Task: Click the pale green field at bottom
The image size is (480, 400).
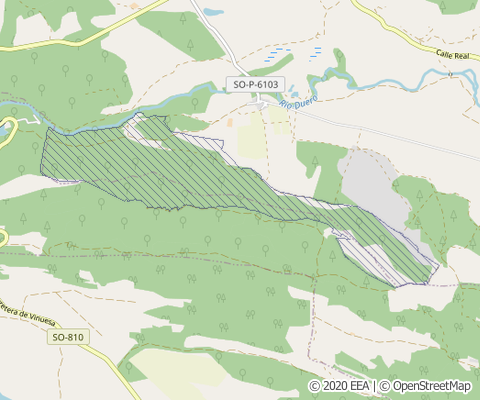Action: 177,368
